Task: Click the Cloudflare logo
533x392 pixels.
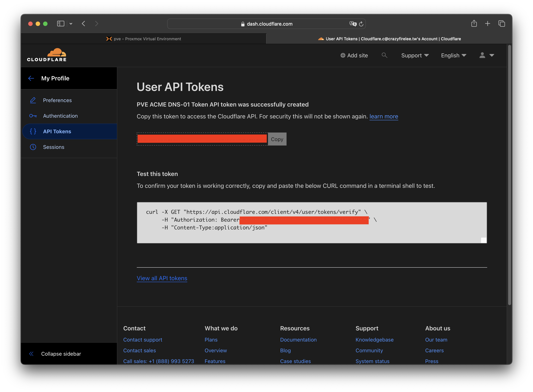Action: click(47, 55)
